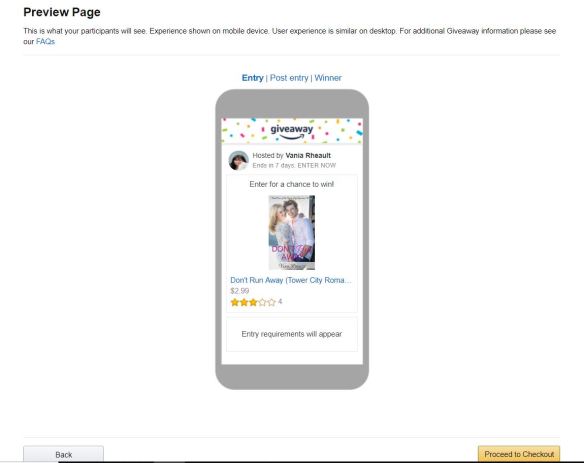Viewport: 584px width, 463px height.
Task: Click 'Ends in 7 days. ENTER NOW' text
Action: (x=294, y=165)
